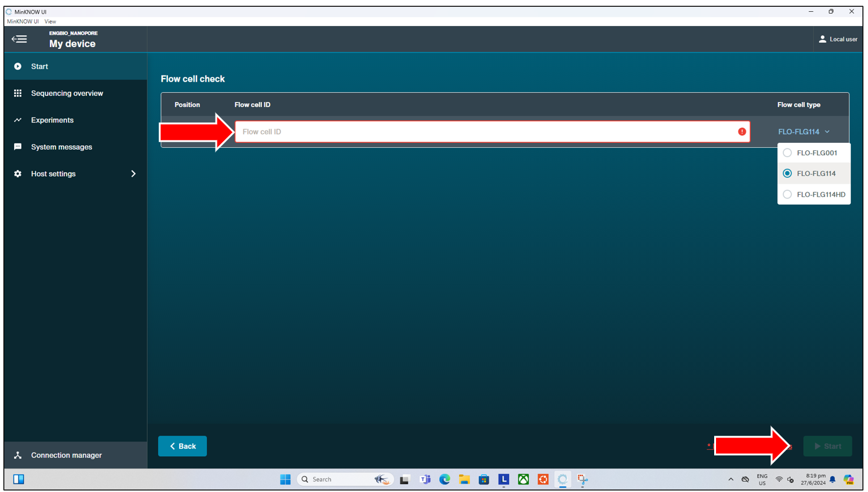This screenshot has width=868, height=492.
Task: Open Microsoft Teams from the taskbar
Action: click(425, 479)
